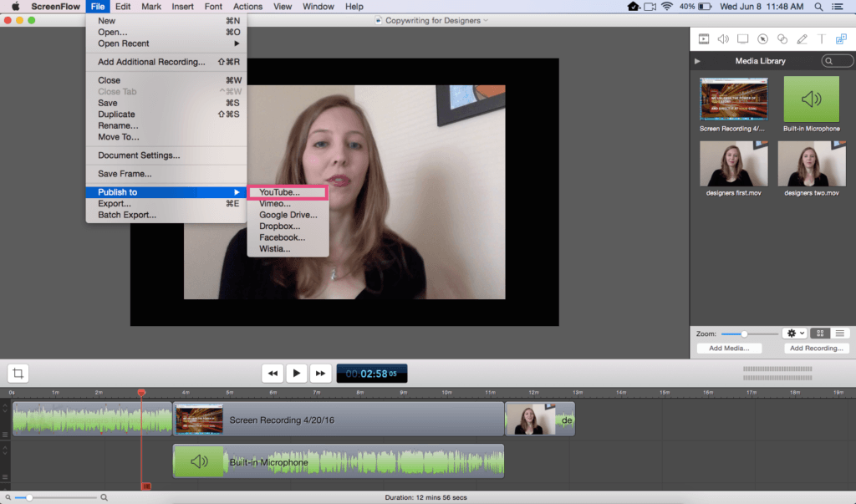The height and width of the screenshot is (504, 856).
Task: Choose Duplicate in the File menu
Action: tap(166, 115)
